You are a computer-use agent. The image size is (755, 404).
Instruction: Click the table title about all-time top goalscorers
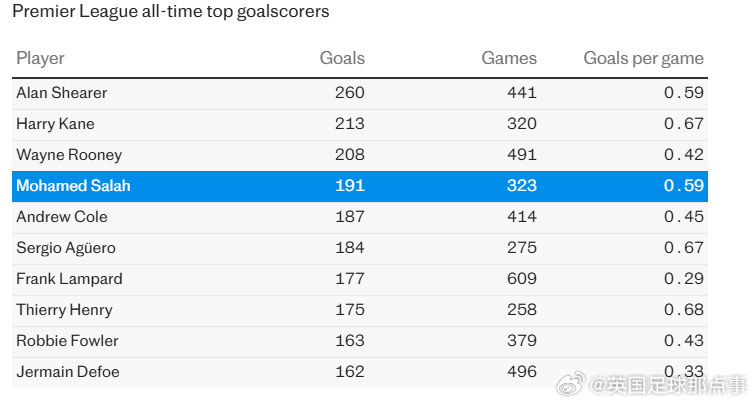click(171, 12)
